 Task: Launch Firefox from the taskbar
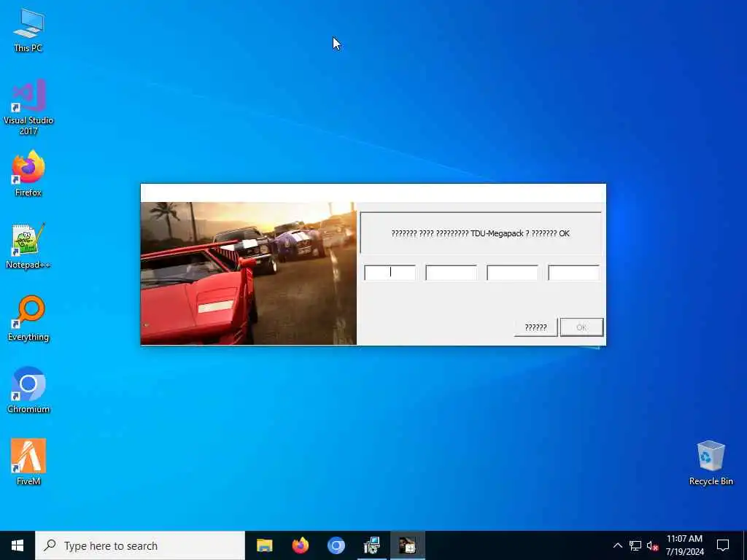point(300,545)
